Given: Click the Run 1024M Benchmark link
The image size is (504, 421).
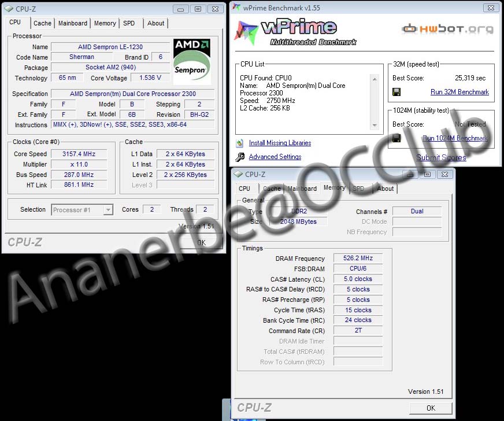Looking at the screenshot, I should (x=455, y=138).
